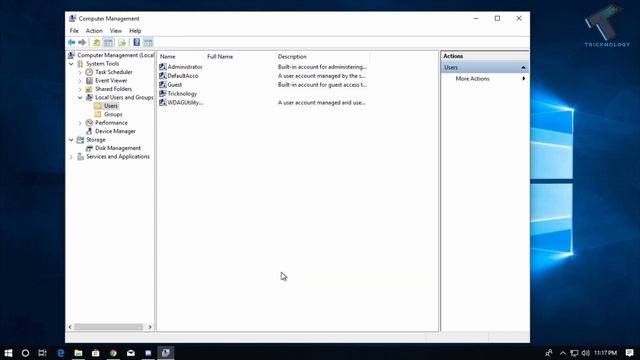Open the Windows Start button
This screenshot has height=360, width=640.
8,353
